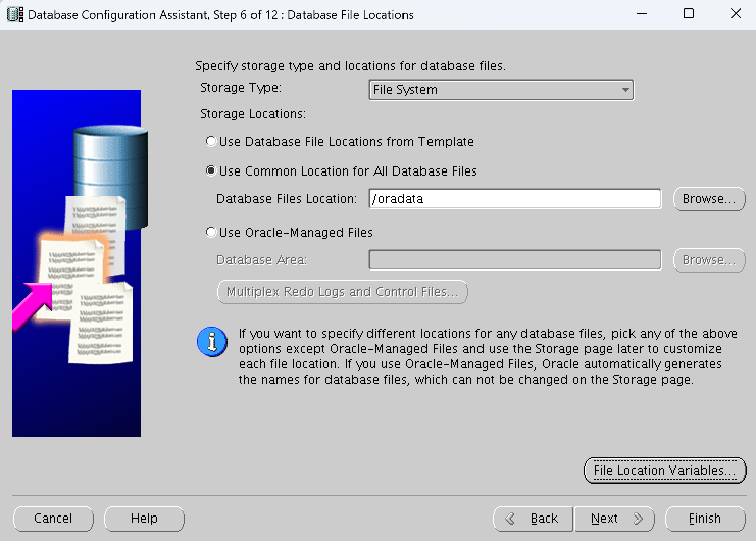Image resolution: width=756 pixels, height=541 pixels.
Task: Click the 'Specify storage type and locations' instruction text
Action: pos(350,66)
